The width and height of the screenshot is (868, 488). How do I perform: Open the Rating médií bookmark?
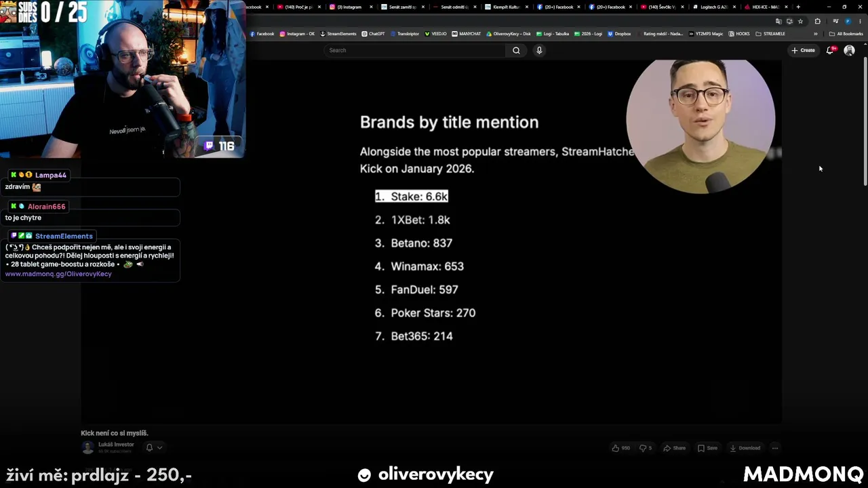click(x=660, y=34)
